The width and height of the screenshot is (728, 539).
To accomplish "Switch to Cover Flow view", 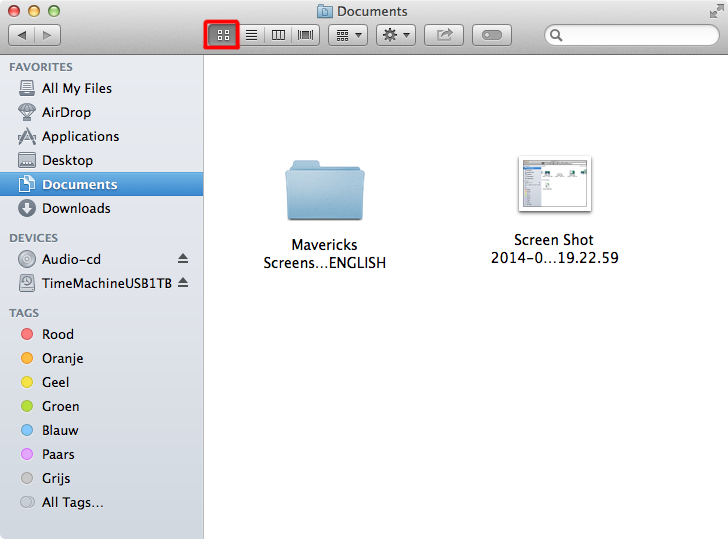I will (x=306, y=35).
